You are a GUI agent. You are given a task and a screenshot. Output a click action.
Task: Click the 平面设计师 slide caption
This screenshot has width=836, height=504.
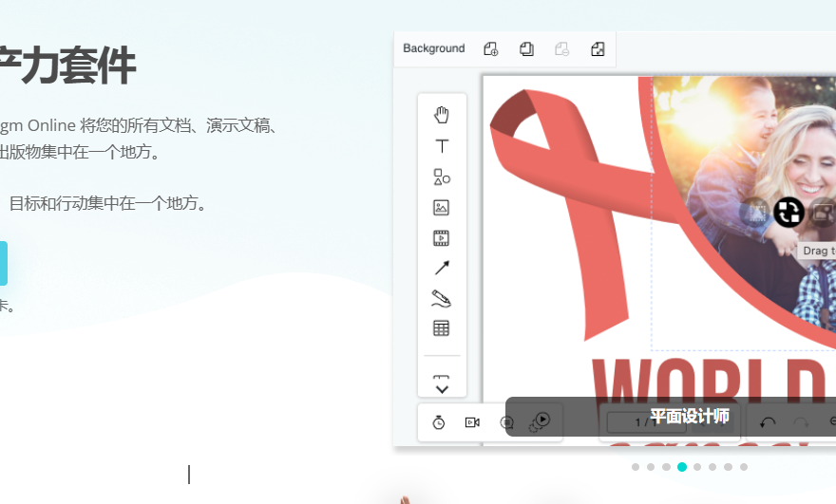coord(690,416)
